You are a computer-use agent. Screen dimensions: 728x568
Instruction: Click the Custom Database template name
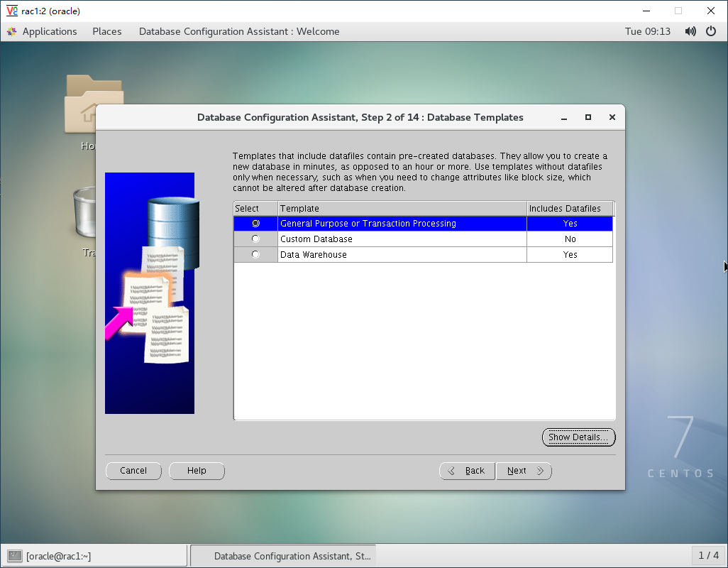(316, 239)
